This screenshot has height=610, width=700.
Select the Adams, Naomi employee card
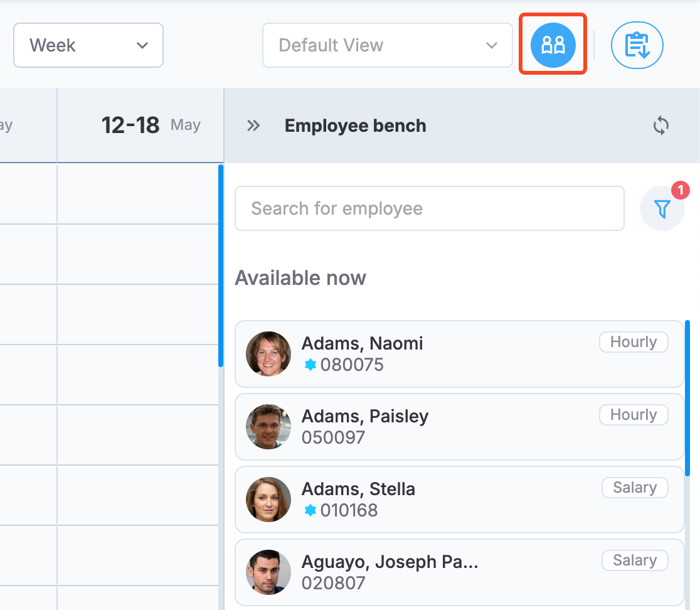(459, 354)
